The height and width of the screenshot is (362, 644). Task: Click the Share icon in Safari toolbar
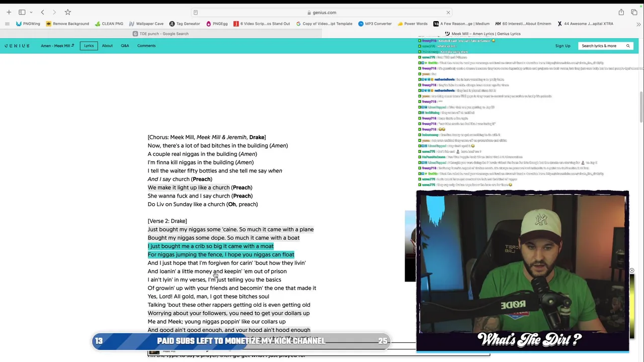[x=621, y=12]
